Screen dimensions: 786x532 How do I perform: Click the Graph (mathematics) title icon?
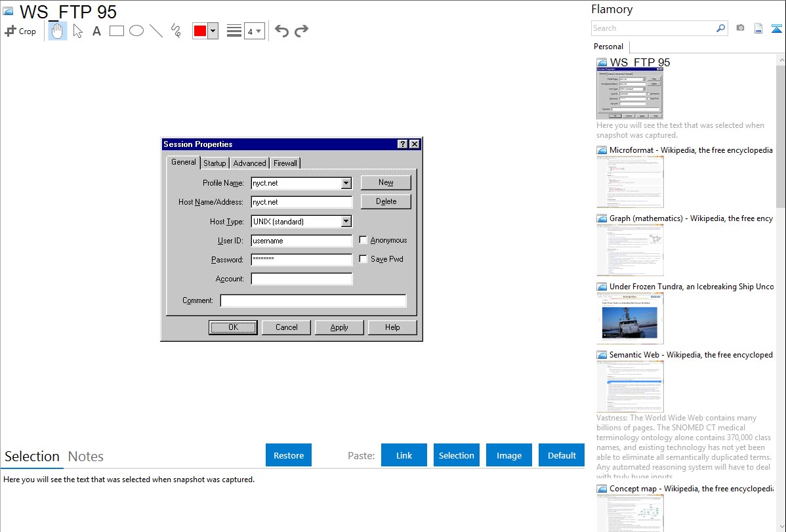[x=602, y=218]
